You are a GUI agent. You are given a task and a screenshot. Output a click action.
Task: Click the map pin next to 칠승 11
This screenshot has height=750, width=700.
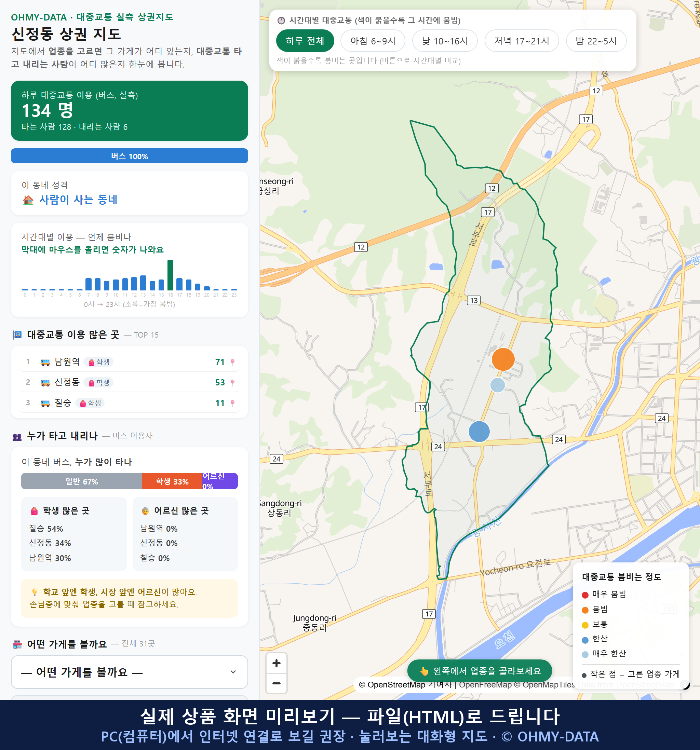[232, 403]
